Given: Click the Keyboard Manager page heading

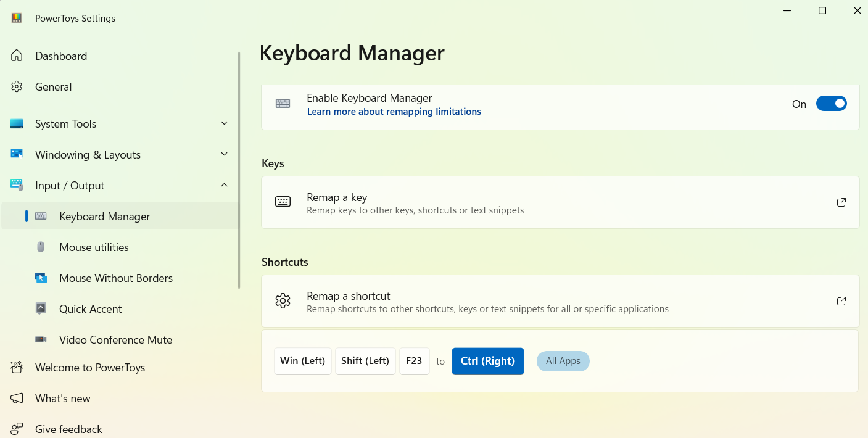Looking at the screenshot, I should (x=352, y=53).
